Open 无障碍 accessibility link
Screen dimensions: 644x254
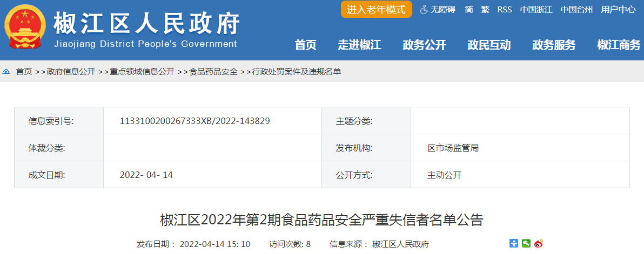[443, 9]
